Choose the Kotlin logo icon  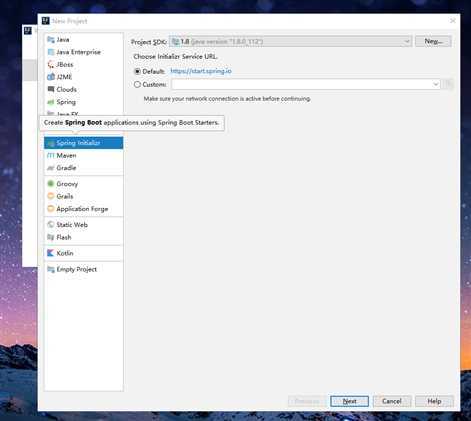(x=51, y=253)
